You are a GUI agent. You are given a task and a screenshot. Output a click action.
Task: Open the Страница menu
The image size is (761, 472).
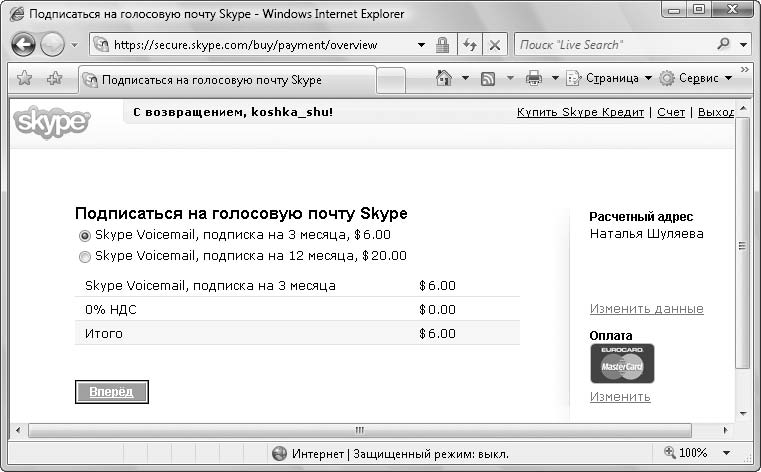point(609,78)
